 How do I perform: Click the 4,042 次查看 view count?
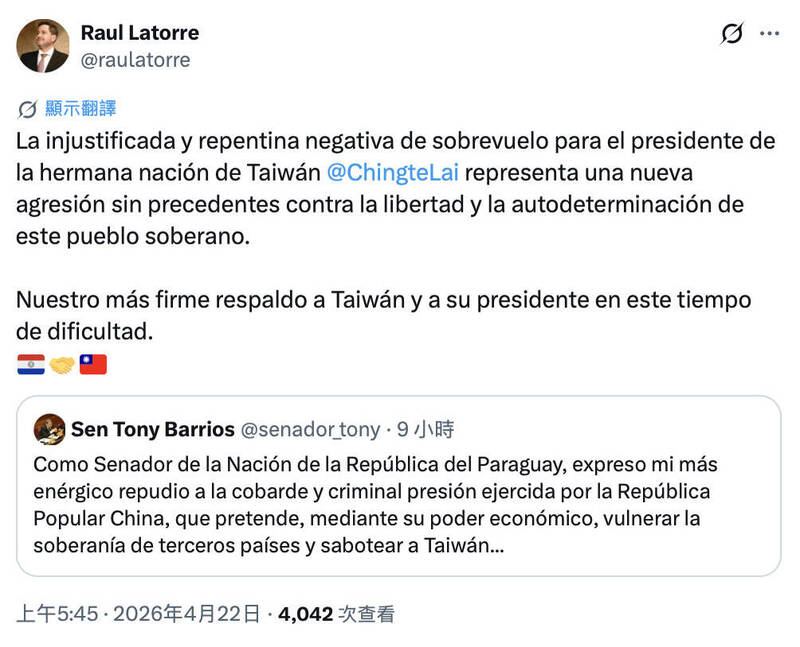pos(335,613)
